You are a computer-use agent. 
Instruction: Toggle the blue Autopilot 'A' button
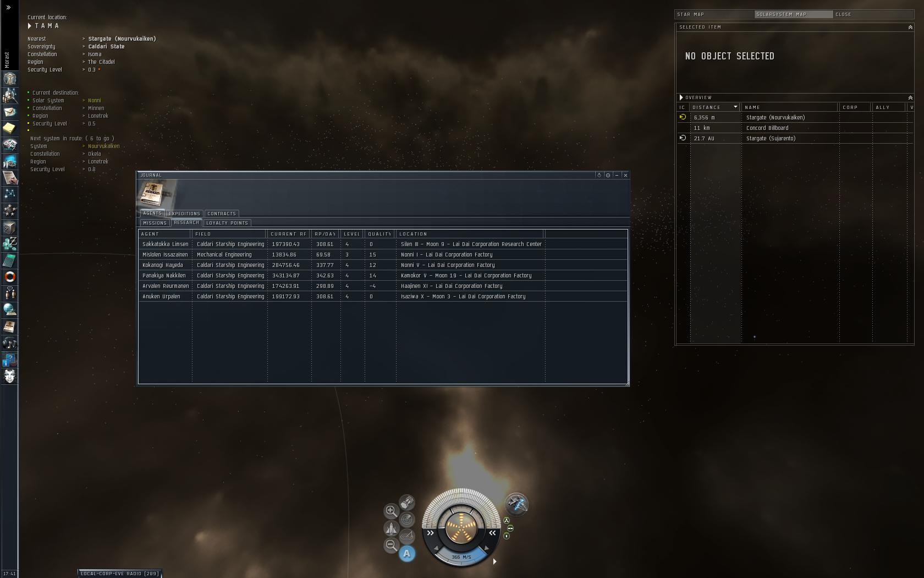click(407, 554)
